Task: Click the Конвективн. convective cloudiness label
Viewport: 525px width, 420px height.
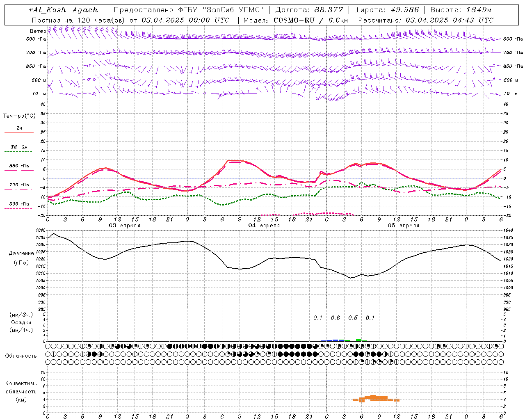Action: (21, 383)
